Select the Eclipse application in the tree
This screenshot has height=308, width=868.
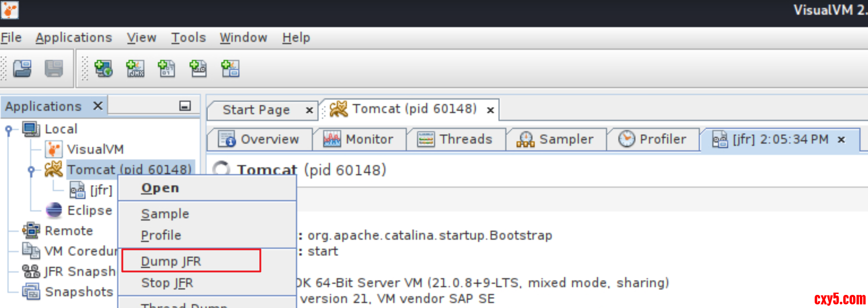(x=89, y=210)
